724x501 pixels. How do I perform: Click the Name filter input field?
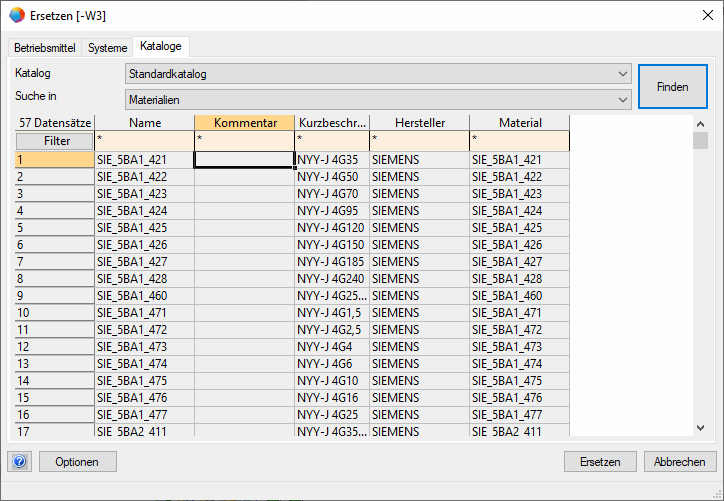(x=145, y=141)
